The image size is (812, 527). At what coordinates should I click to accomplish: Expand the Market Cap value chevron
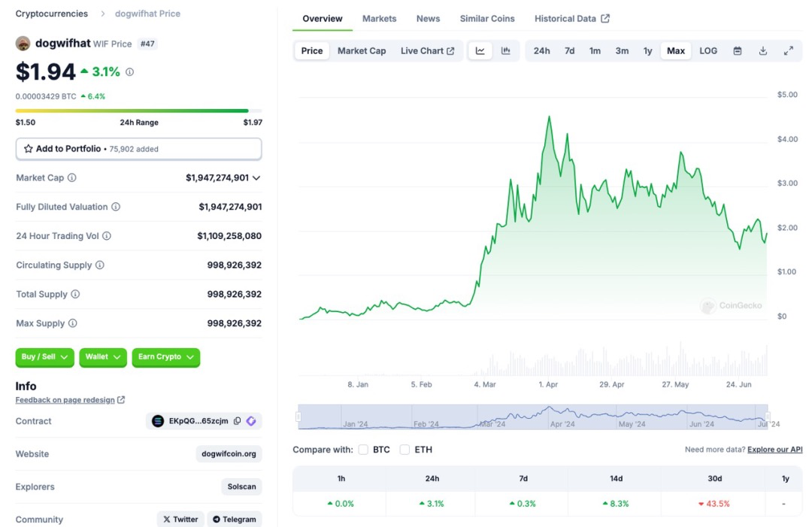pos(256,178)
